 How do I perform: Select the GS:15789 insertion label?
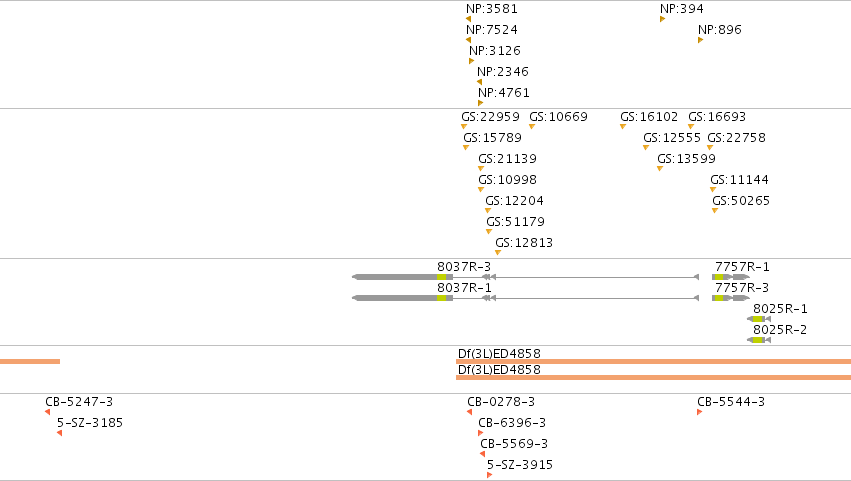[492, 138]
